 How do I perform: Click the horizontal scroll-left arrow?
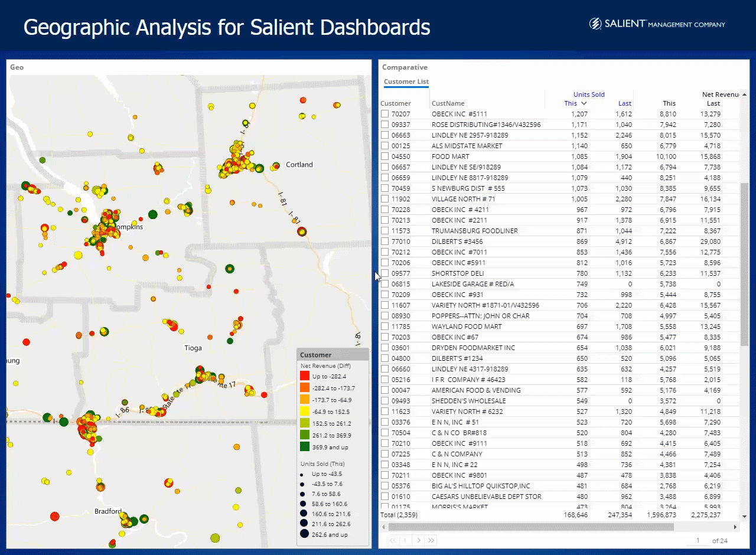point(384,527)
